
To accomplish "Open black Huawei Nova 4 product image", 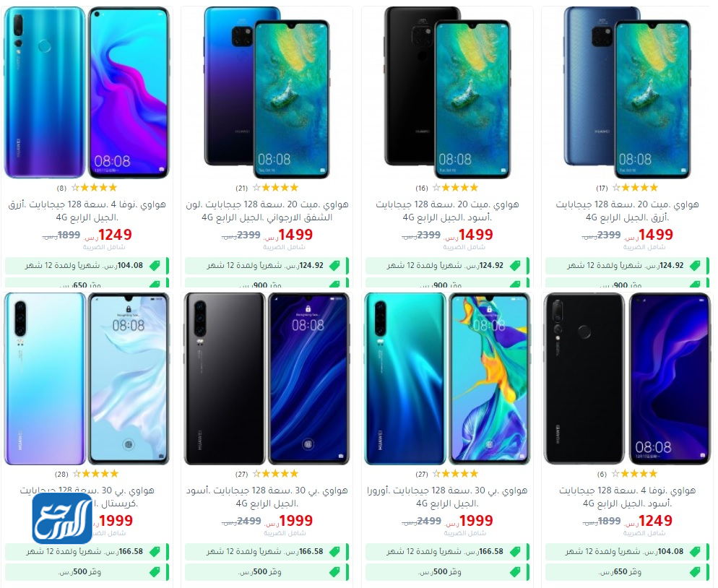I will pyautogui.click(x=627, y=379).
